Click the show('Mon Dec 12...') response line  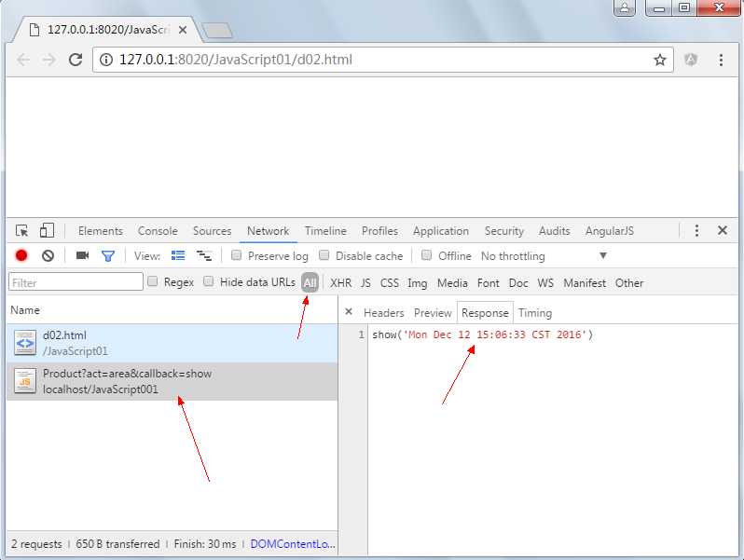483,335
